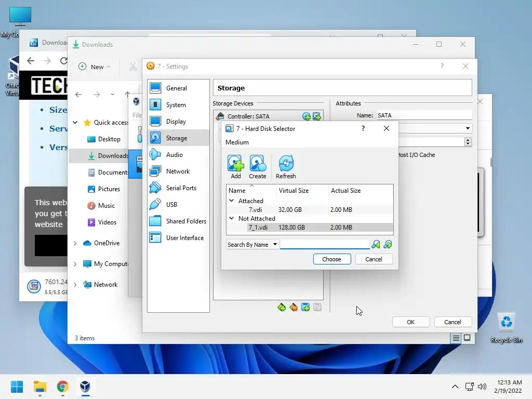Image resolution: width=532 pixels, height=399 pixels.
Task: Click the Add attachment icon below the storage tree
Action: click(305, 308)
